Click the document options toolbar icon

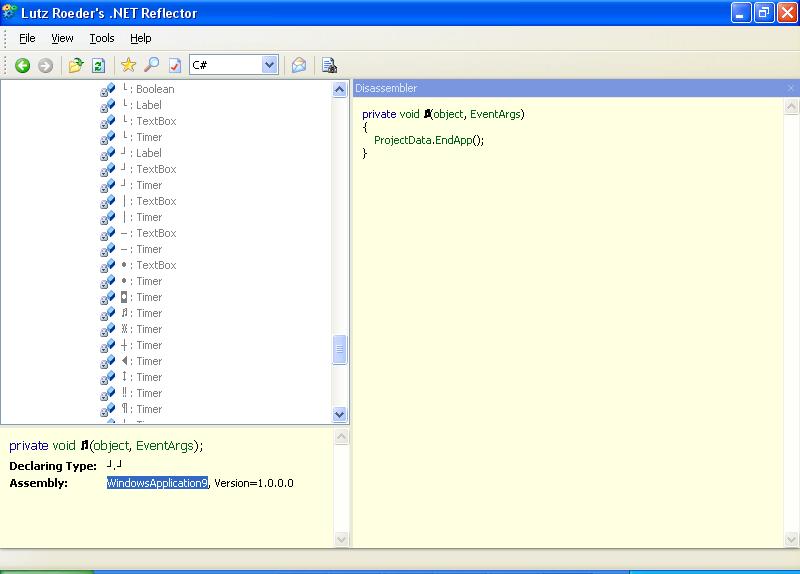point(329,65)
